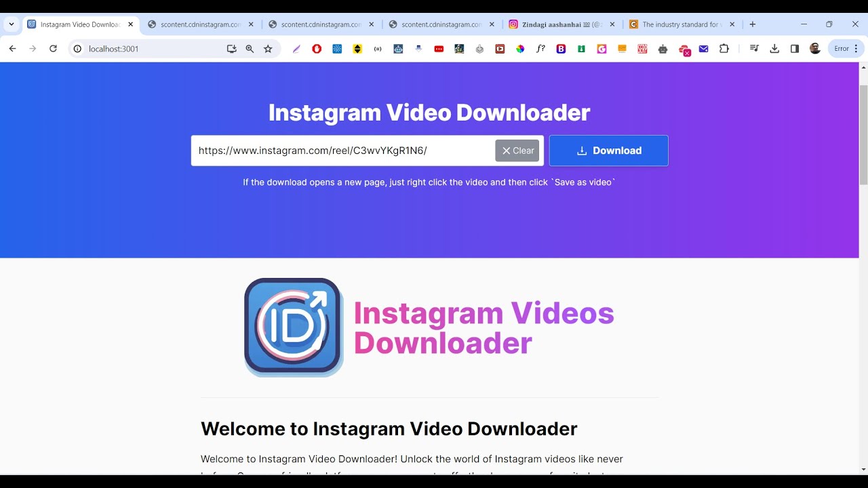Click the vertical page scrollbar thumb
Image resolution: width=868 pixels, height=488 pixels.
(863, 136)
